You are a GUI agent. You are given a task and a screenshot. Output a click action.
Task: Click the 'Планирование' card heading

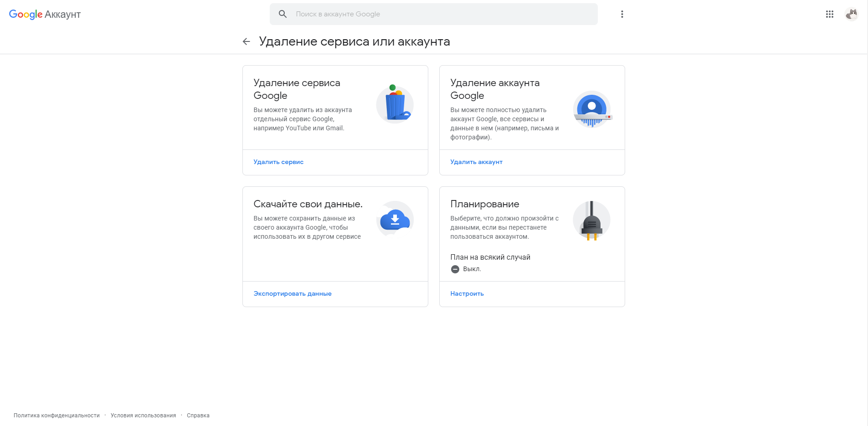point(485,204)
